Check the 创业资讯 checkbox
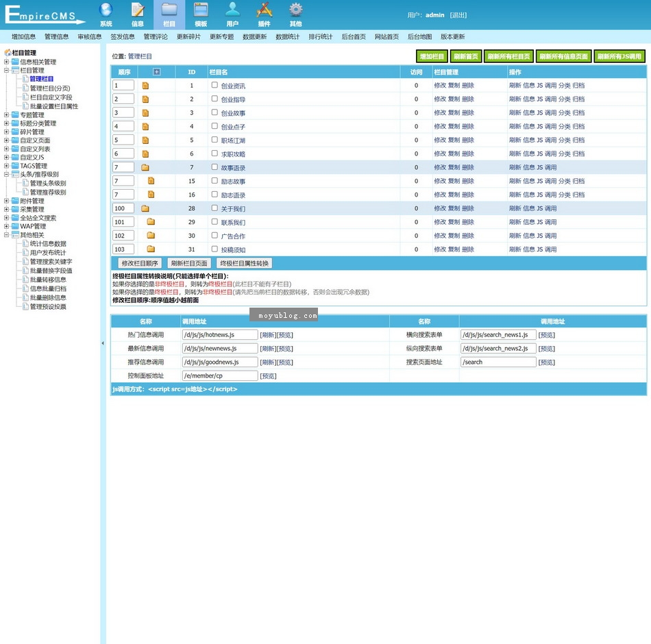 (x=214, y=85)
